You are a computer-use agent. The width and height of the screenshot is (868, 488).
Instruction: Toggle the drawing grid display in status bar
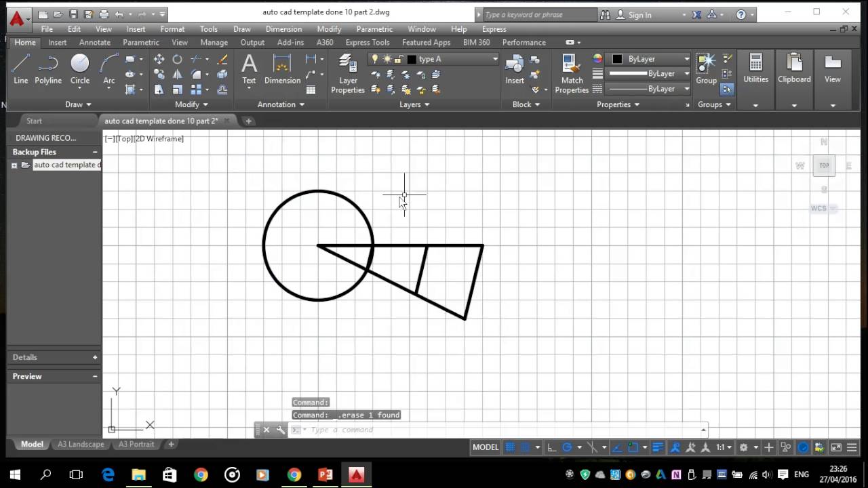coord(510,447)
